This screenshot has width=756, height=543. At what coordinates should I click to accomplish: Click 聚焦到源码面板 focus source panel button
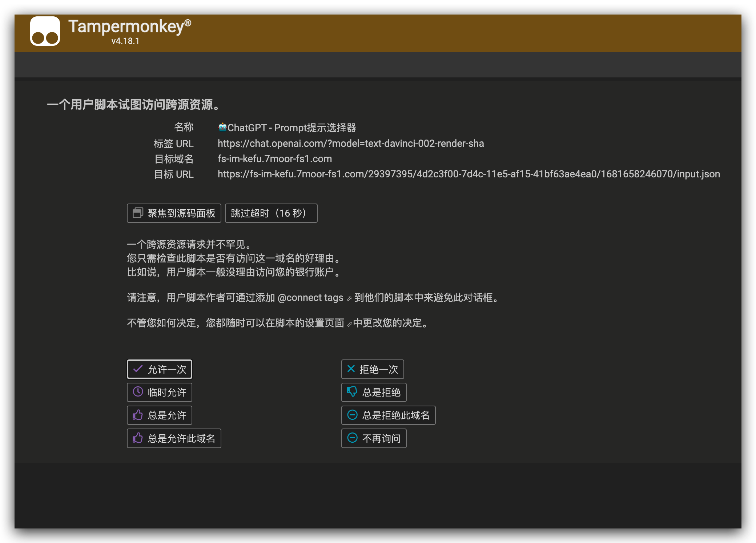tap(174, 213)
